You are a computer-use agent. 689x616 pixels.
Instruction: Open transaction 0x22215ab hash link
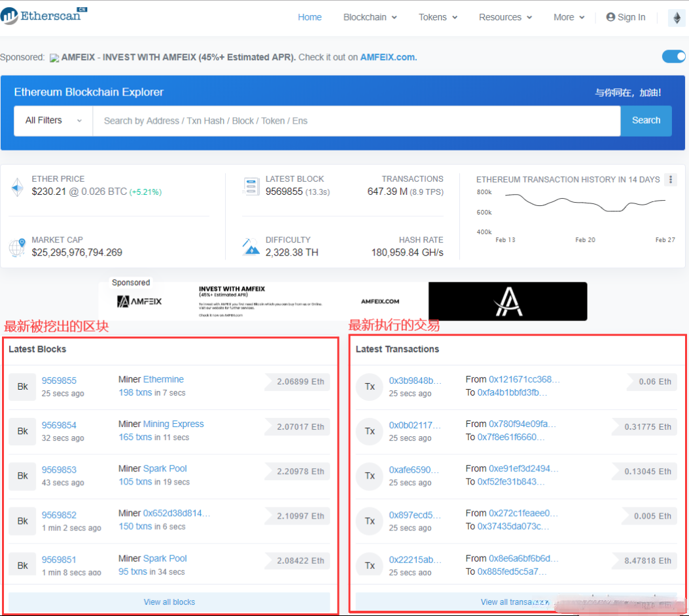pyautogui.click(x=415, y=560)
